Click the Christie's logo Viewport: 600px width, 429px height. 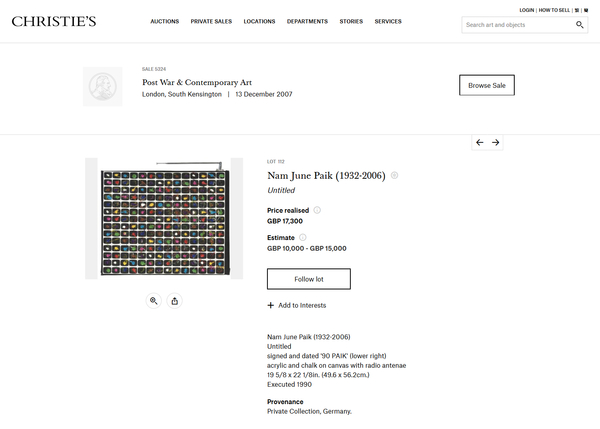[x=54, y=21]
